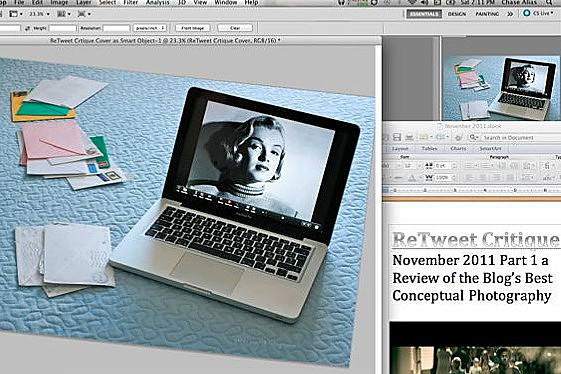Viewport: 561px width, 374px height.
Task: Click the Front Image button
Action: tap(192, 28)
